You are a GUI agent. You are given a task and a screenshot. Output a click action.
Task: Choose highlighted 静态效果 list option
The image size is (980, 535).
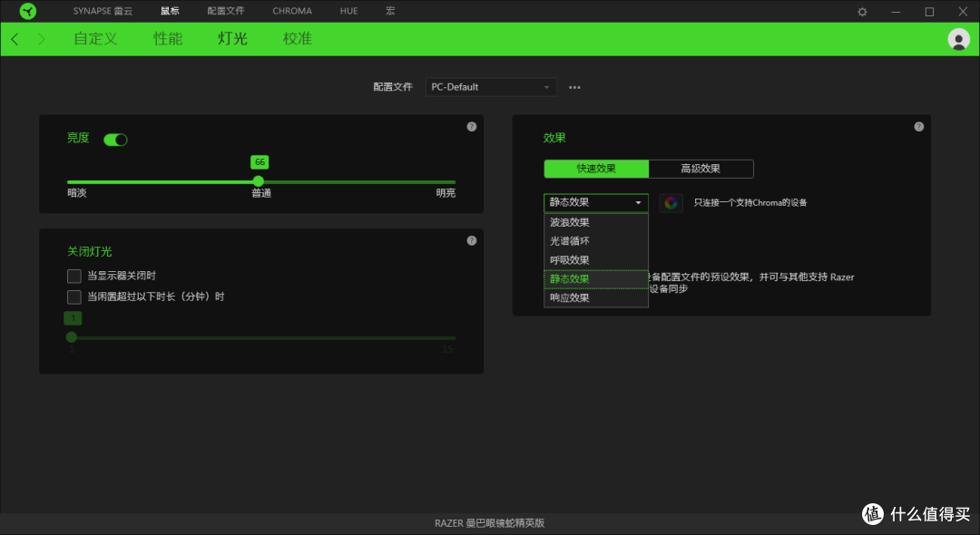[x=595, y=279]
